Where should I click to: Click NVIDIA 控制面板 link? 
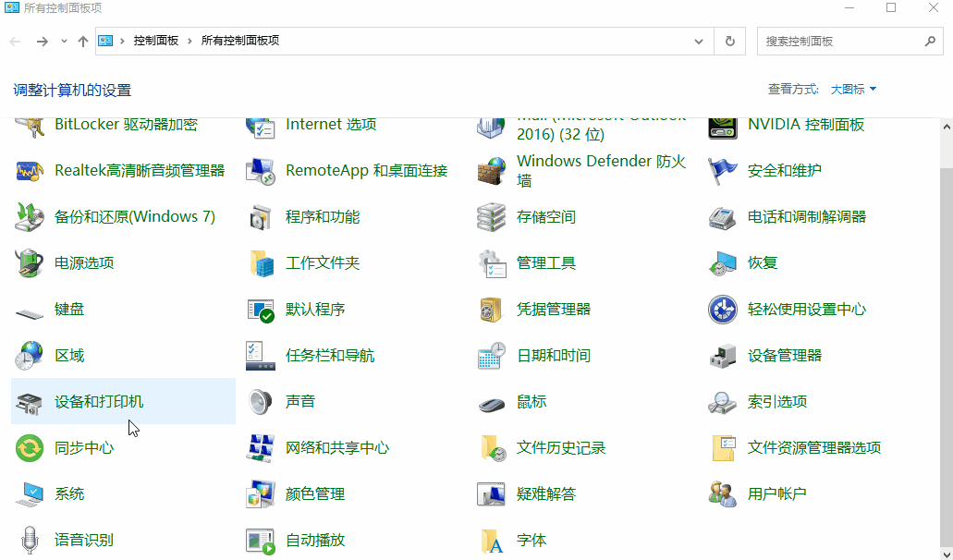(x=806, y=125)
